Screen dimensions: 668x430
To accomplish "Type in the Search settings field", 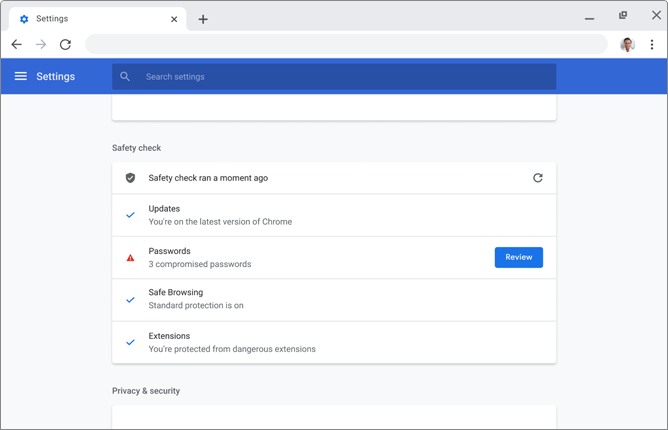I will click(x=340, y=76).
